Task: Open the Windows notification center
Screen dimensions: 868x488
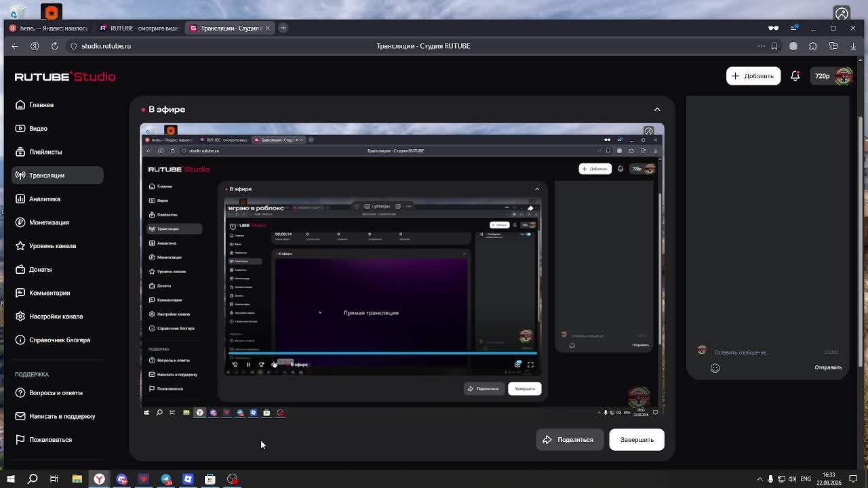Action: (853, 479)
